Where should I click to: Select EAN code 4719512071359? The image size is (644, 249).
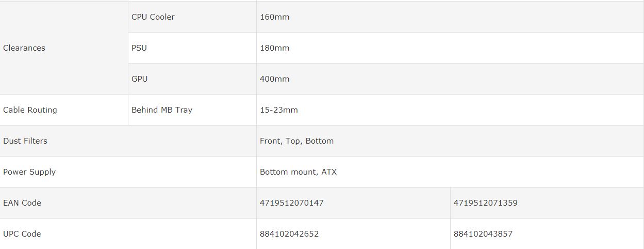(486, 203)
